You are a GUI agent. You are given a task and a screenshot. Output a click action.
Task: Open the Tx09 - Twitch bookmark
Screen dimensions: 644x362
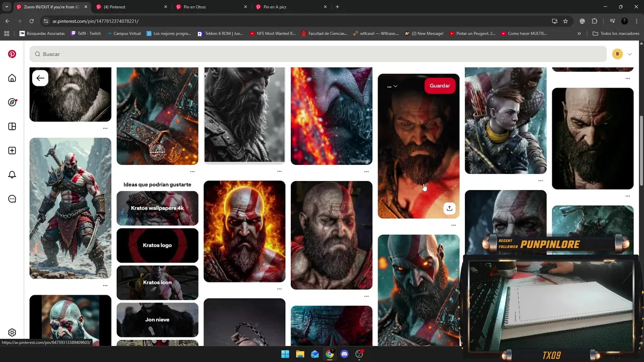coord(86,34)
